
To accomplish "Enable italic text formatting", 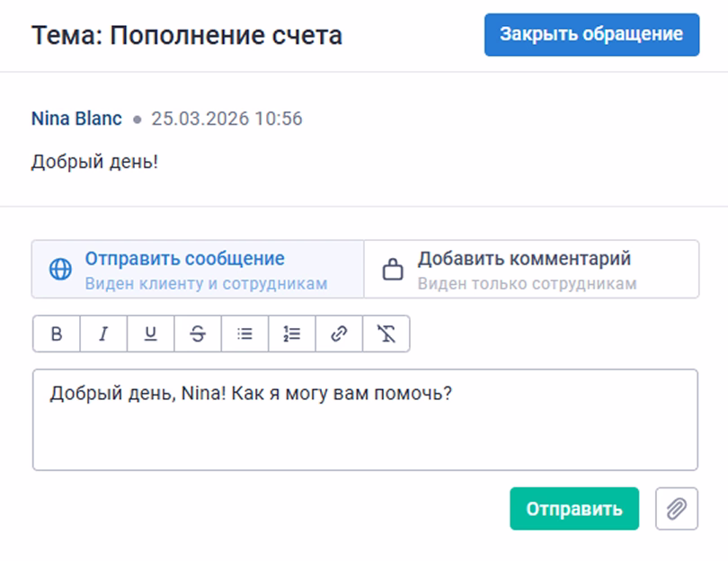I will coord(103,334).
